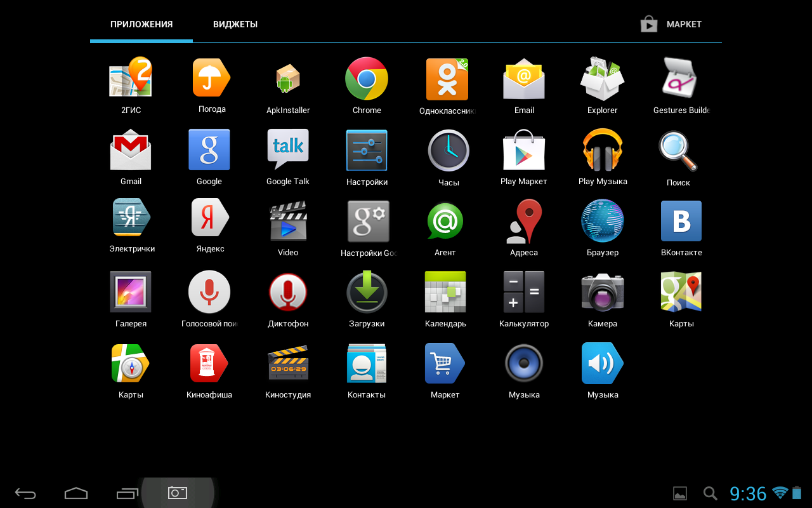The width and height of the screenshot is (812, 508).
Task: Open Музыка app with blue sound icon
Action: point(603,363)
